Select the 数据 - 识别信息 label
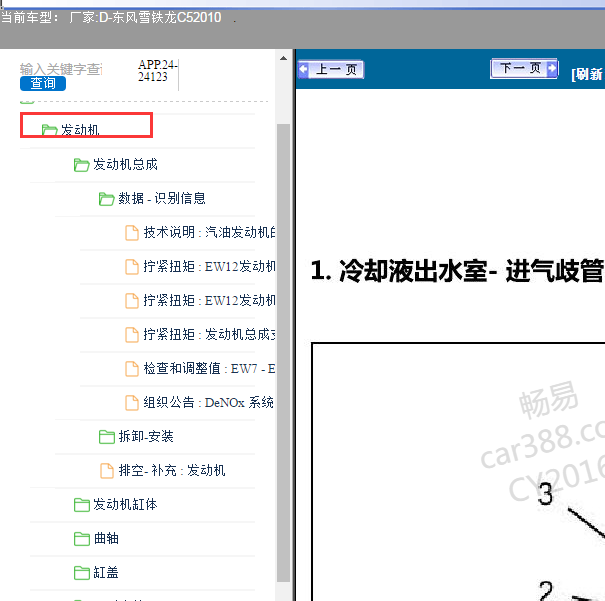 tap(162, 198)
